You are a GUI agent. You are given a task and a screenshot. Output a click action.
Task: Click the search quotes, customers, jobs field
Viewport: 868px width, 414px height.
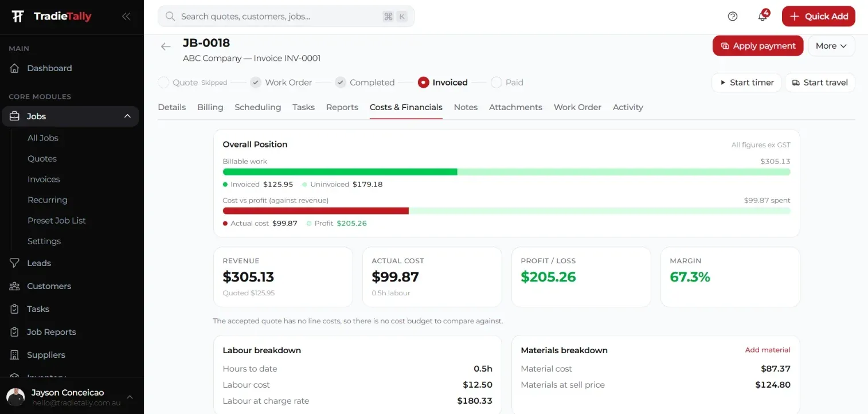[x=286, y=16]
